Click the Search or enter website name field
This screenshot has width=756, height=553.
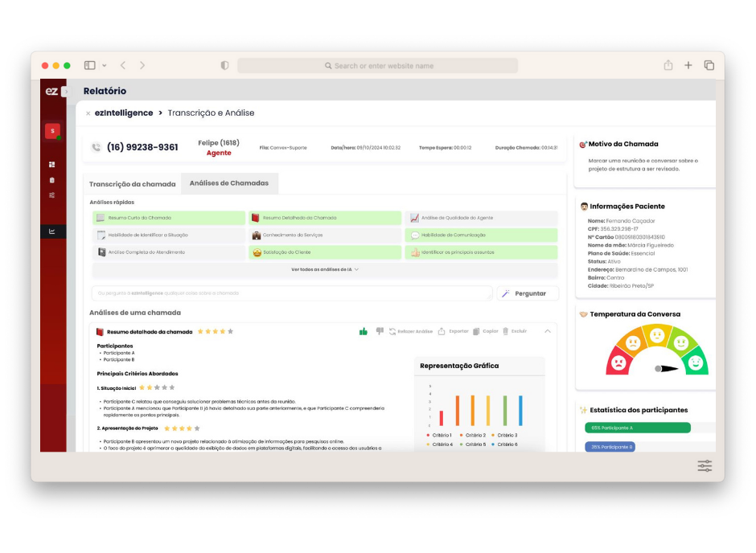click(377, 66)
